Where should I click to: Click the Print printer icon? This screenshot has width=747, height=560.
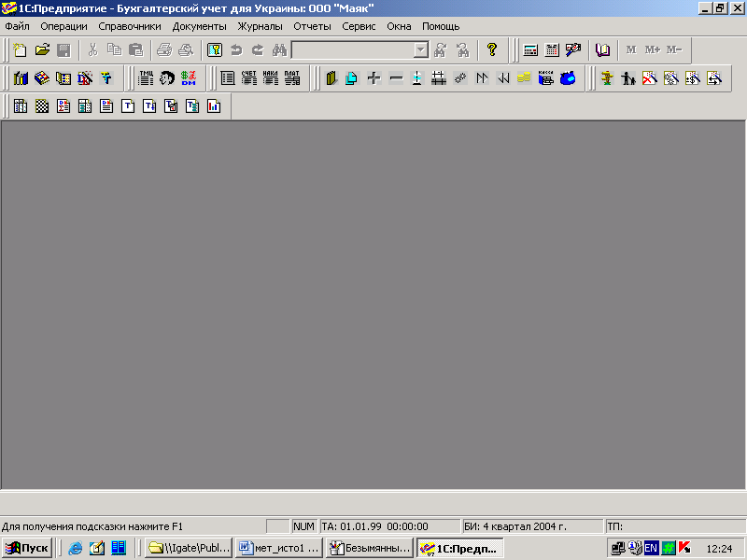164,50
